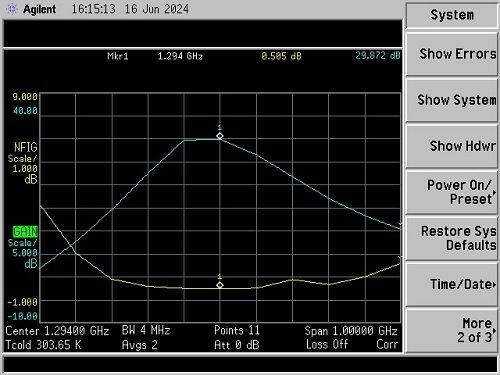Select Show Hdwr softkey
Viewport: 500px width, 375px height.
452,146
